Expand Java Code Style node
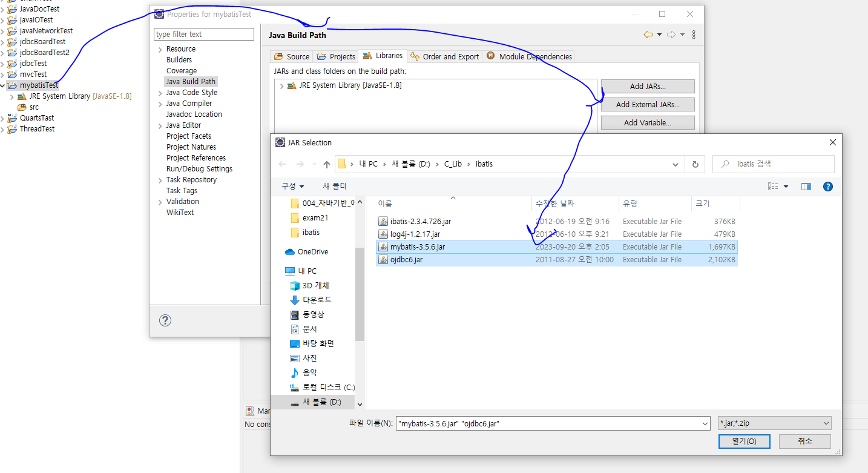 160,93
